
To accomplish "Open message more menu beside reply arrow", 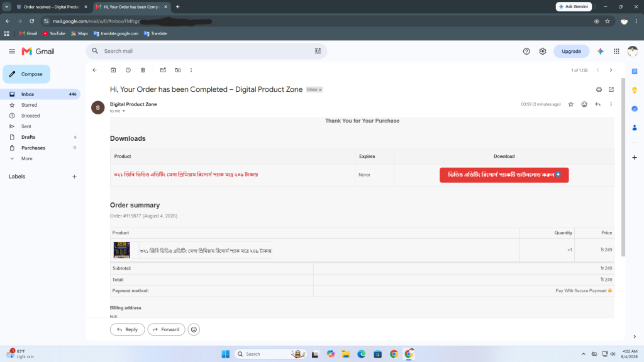I will pos(611,104).
